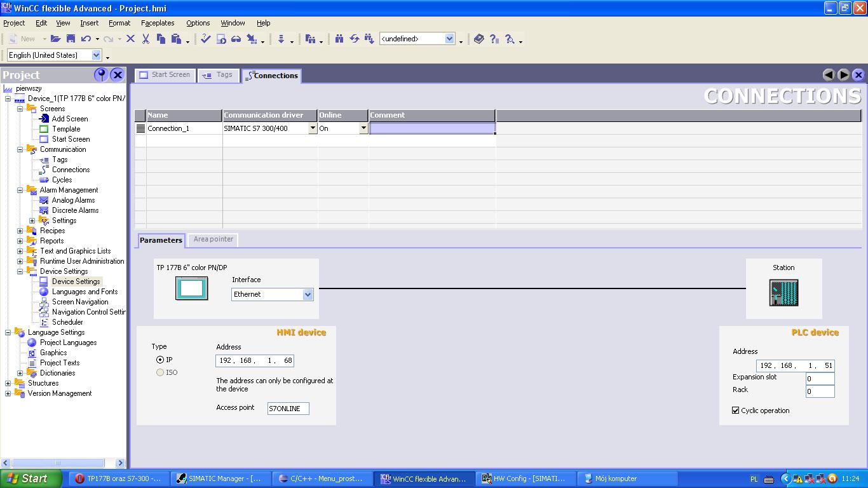868x488 pixels.
Task: Switch to the Start Screen editor tab
Action: click(x=165, y=75)
